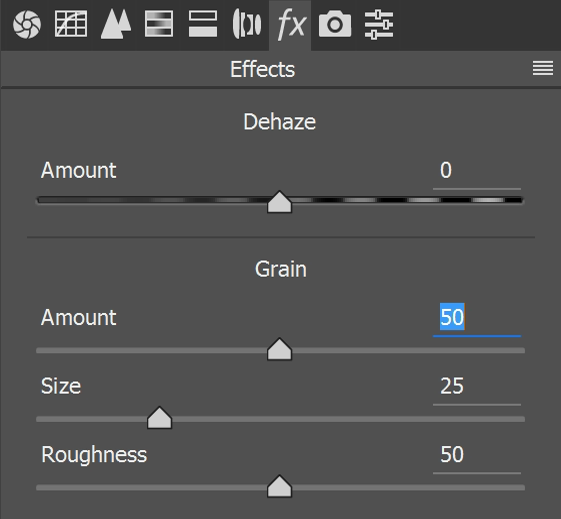Click the Roughness label text
The image size is (561, 519).
point(94,455)
